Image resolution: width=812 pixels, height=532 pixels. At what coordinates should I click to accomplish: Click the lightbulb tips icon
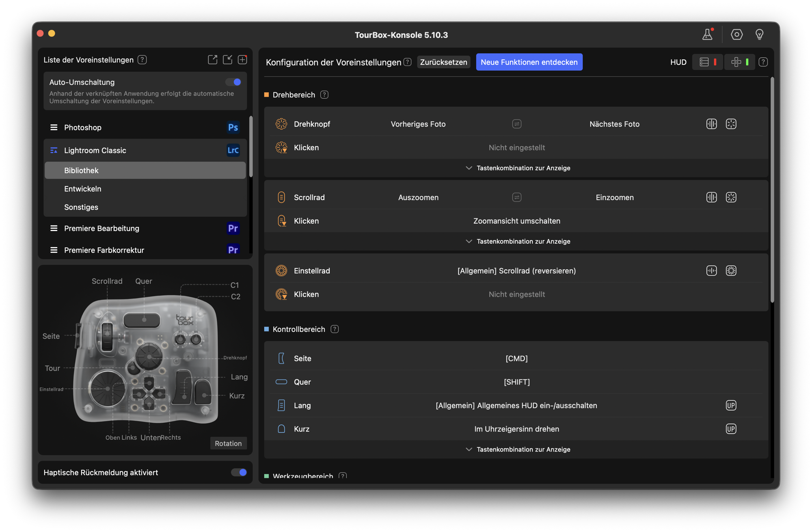(x=759, y=35)
